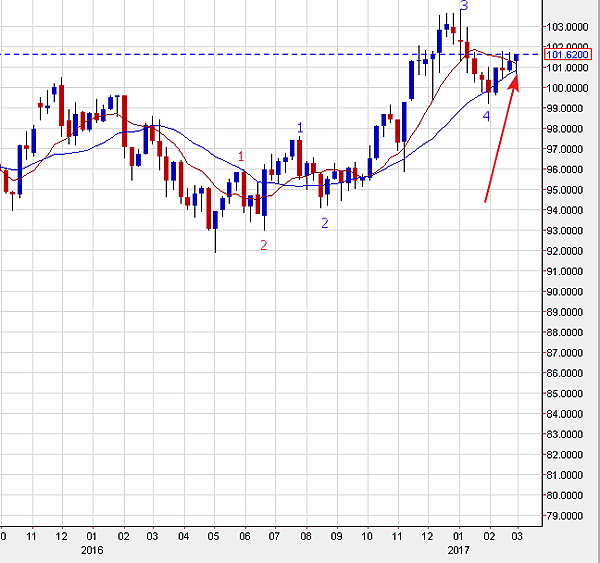Click the 83.0000 axis tick label
Screen dimensions: 600x563
coord(567,434)
